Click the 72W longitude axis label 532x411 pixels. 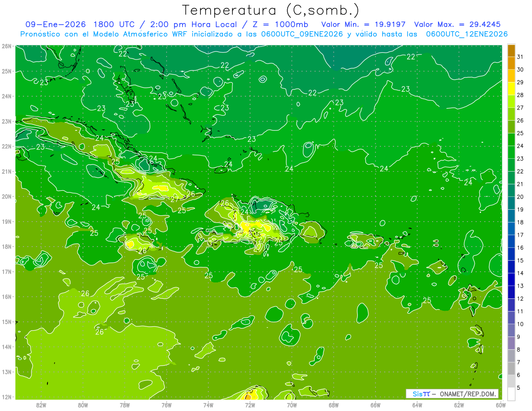point(250,405)
